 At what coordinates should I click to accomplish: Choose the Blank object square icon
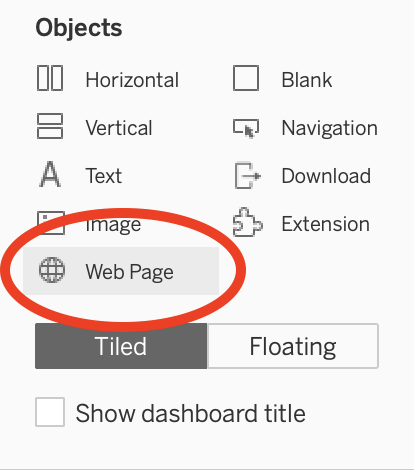[x=246, y=78]
